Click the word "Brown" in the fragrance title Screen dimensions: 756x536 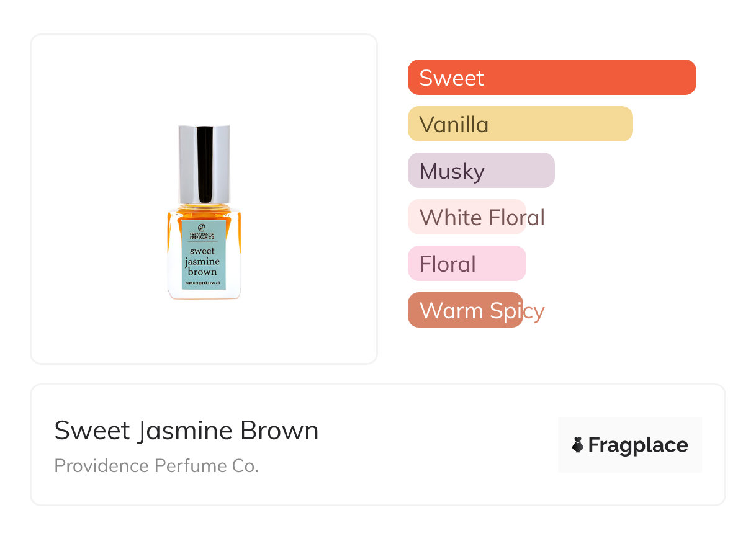tap(279, 431)
